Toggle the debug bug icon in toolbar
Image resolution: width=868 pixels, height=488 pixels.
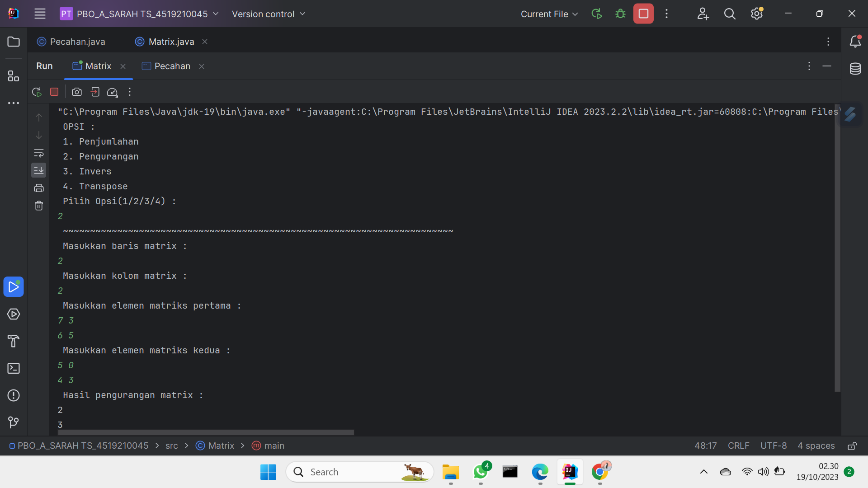click(620, 14)
